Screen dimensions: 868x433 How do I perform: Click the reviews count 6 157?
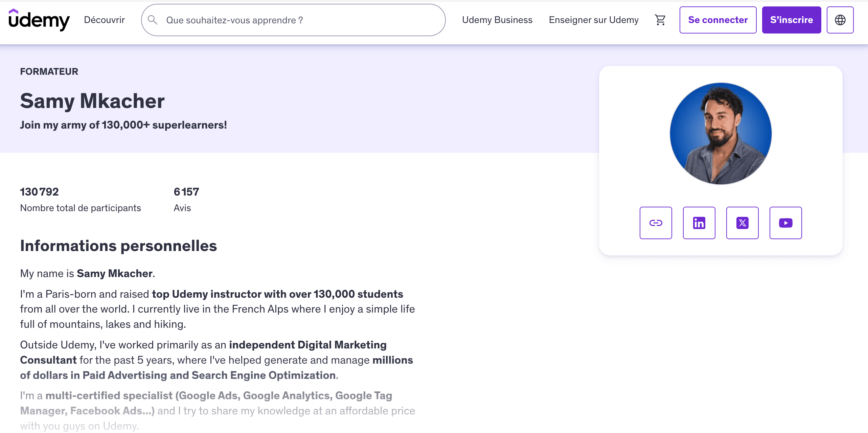tap(186, 192)
